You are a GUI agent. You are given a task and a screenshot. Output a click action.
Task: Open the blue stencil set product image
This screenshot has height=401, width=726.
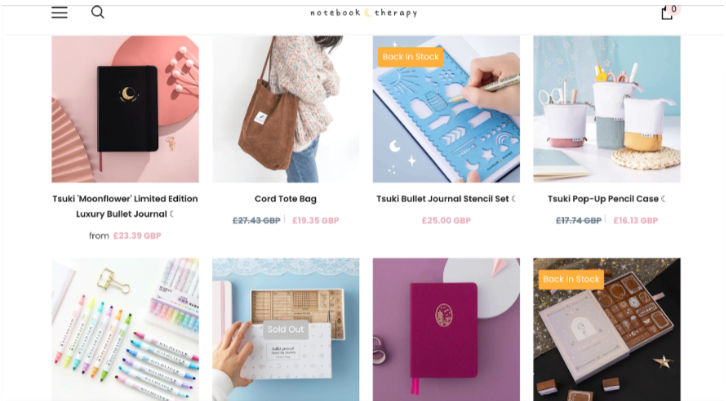click(x=446, y=109)
